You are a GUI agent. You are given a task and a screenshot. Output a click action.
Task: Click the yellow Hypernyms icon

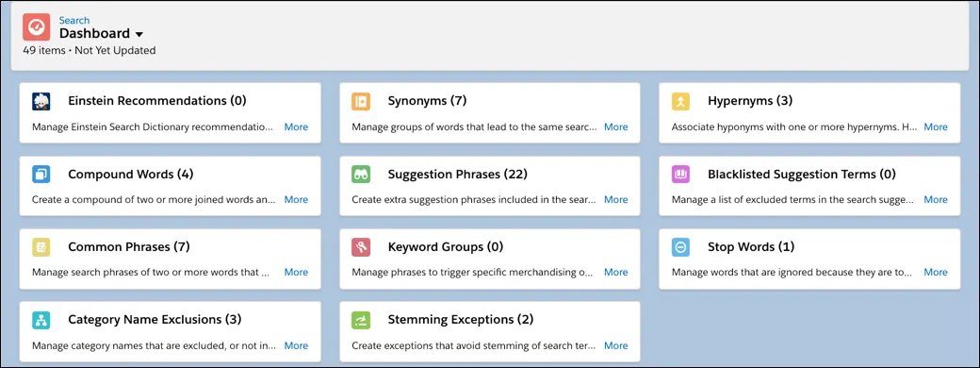[x=680, y=101]
